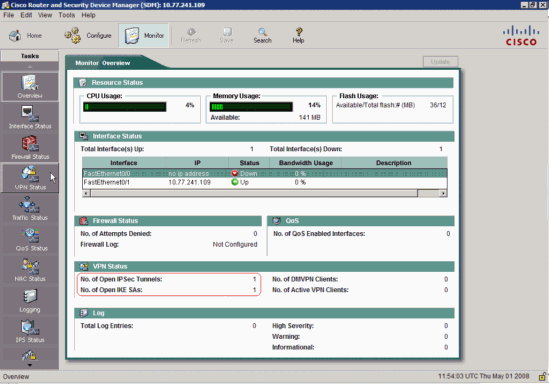Go to the Home toolbar button
The width and height of the screenshot is (549, 384).
click(x=25, y=35)
